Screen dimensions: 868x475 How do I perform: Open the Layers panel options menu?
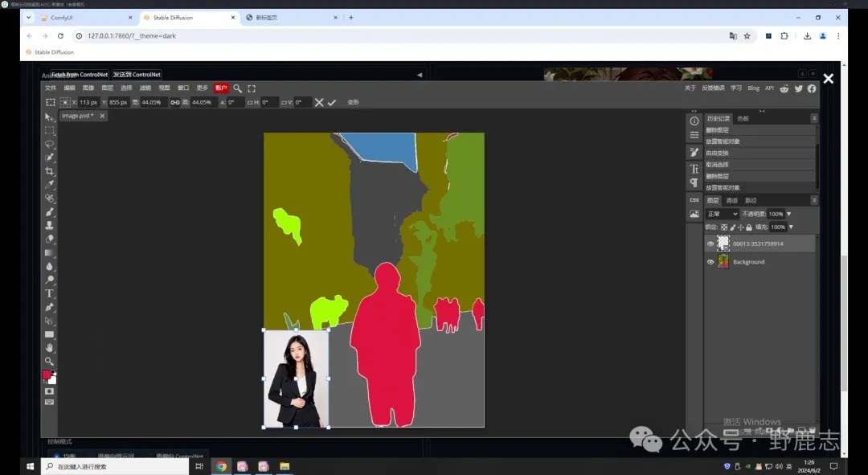click(813, 200)
